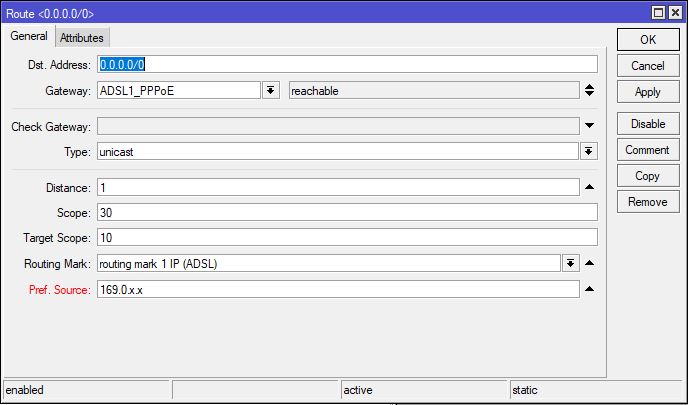Copy this route entry

coord(648,176)
